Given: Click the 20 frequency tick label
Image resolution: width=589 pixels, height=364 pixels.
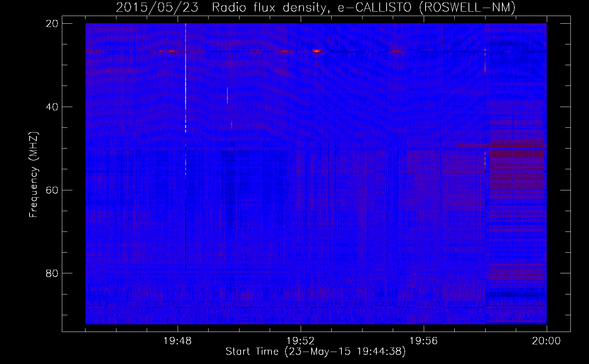Looking at the screenshot, I should (x=52, y=24).
